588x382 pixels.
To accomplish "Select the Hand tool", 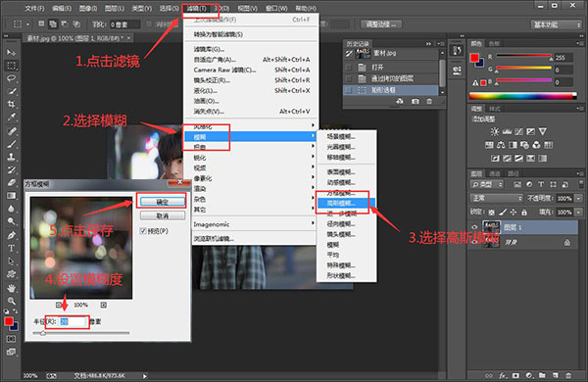I will coord(11,288).
